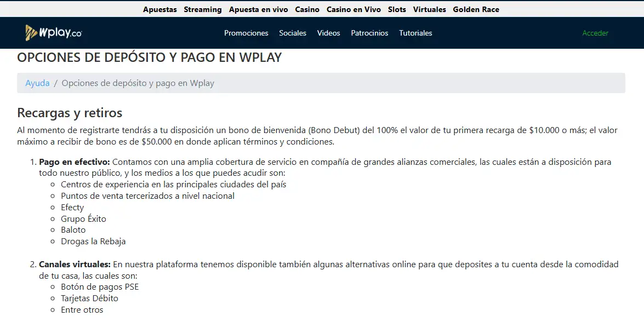This screenshot has height=322, width=644.
Task: Click the 'Efecty' list item
Action: 72,208
